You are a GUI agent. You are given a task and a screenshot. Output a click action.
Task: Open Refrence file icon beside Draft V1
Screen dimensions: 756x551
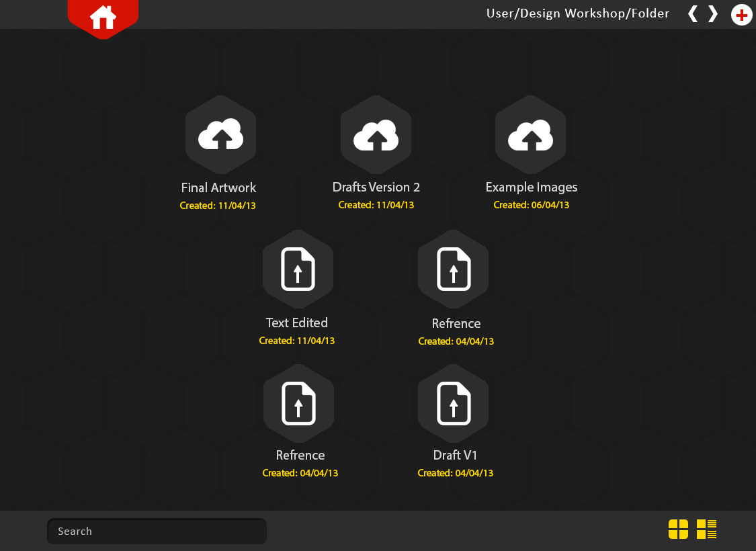pos(298,403)
